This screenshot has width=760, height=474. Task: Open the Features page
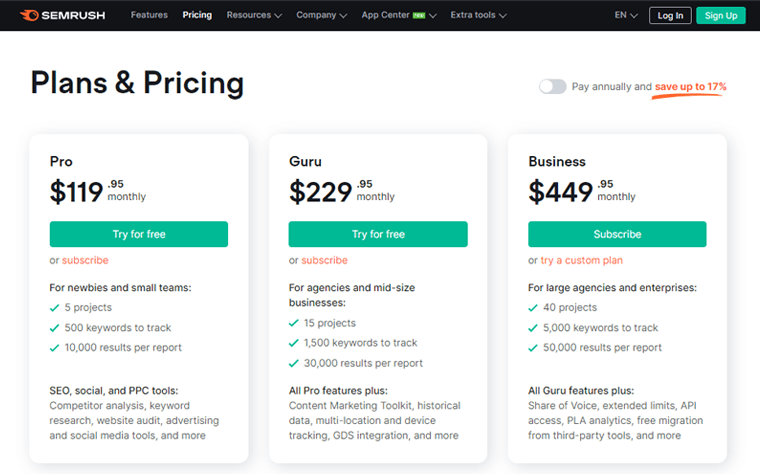[x=149, y=15]
